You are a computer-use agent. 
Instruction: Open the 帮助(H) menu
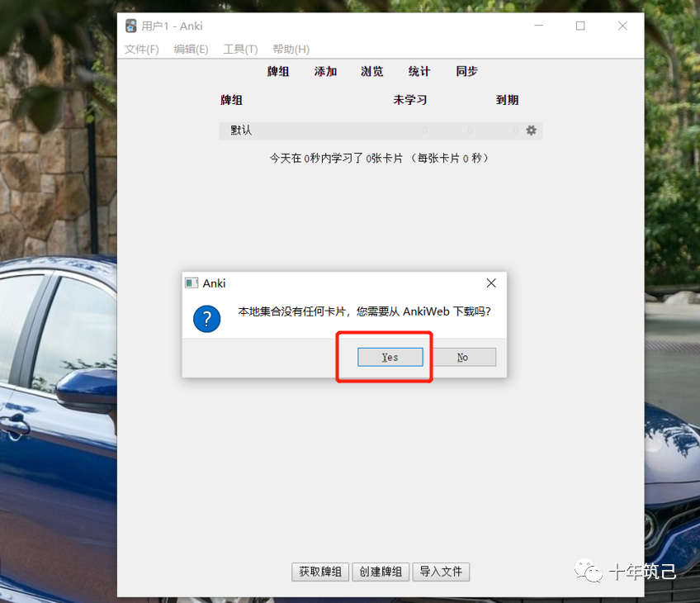coord(291,49)
